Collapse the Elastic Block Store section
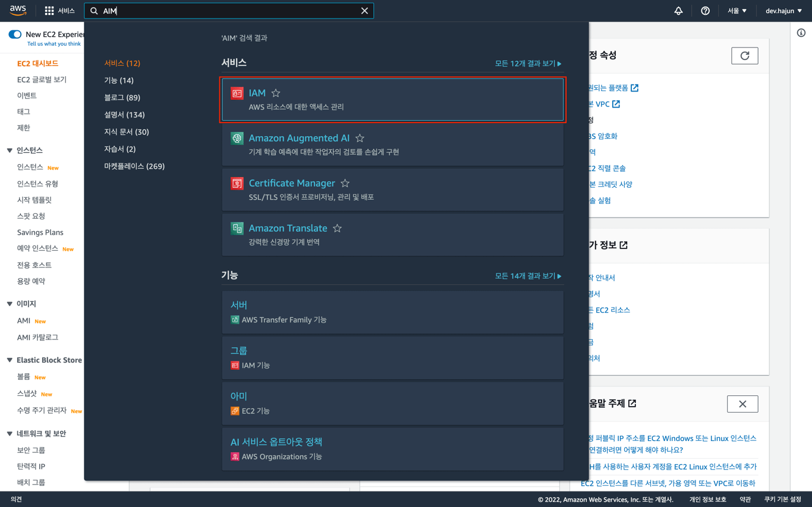Screen dimensions: 812x507 point(10,360)
